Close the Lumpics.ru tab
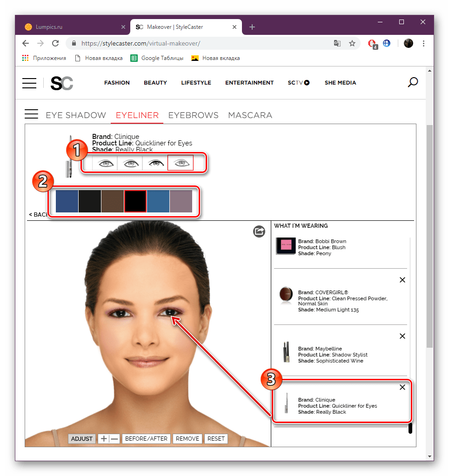The image size is (449, 476). coord(123,27)
